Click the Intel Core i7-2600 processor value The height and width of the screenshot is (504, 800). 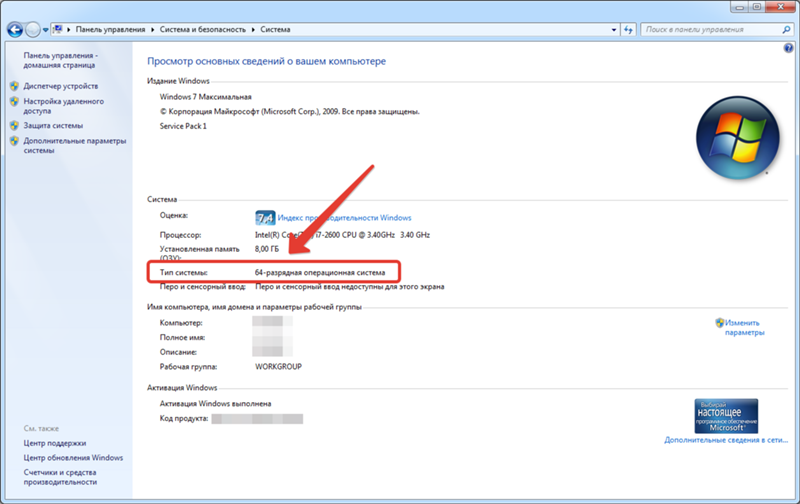tap(342, 235)
